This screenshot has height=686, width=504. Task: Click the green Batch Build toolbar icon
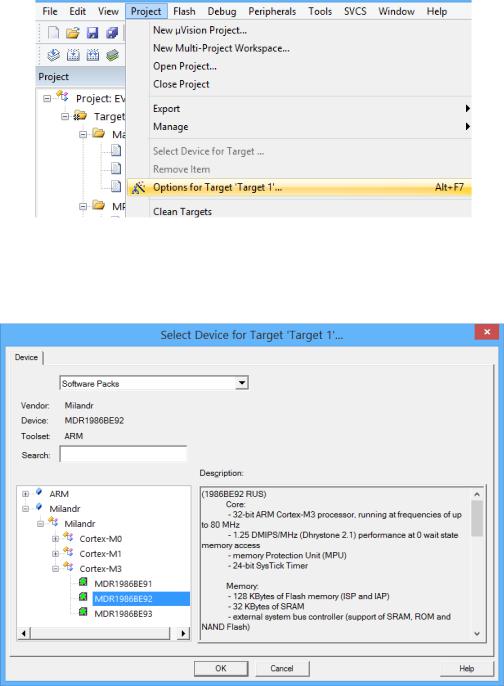coord(112,55)
